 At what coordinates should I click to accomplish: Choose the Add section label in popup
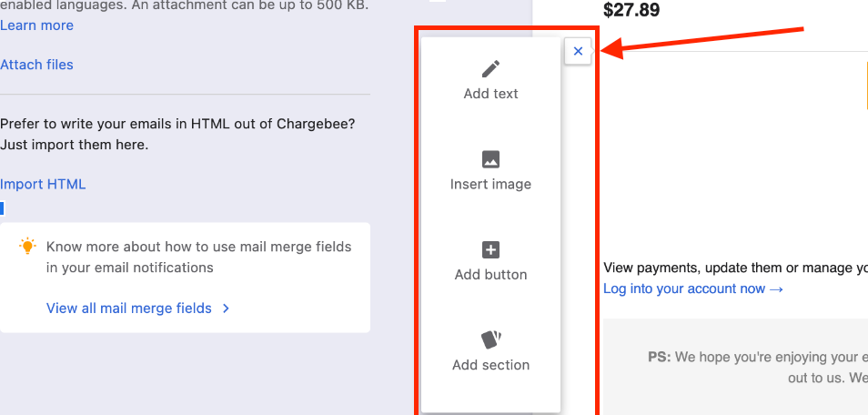tap(490, 365)
